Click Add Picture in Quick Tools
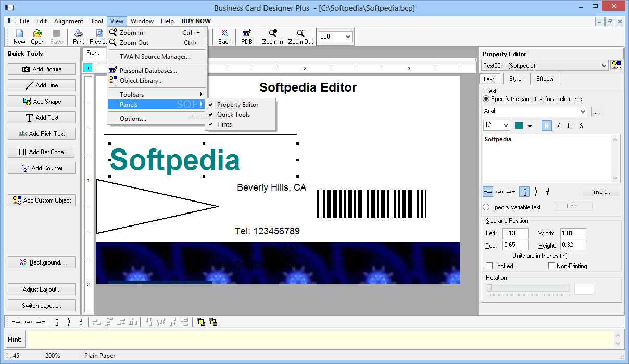 click(x=42, y=69)
